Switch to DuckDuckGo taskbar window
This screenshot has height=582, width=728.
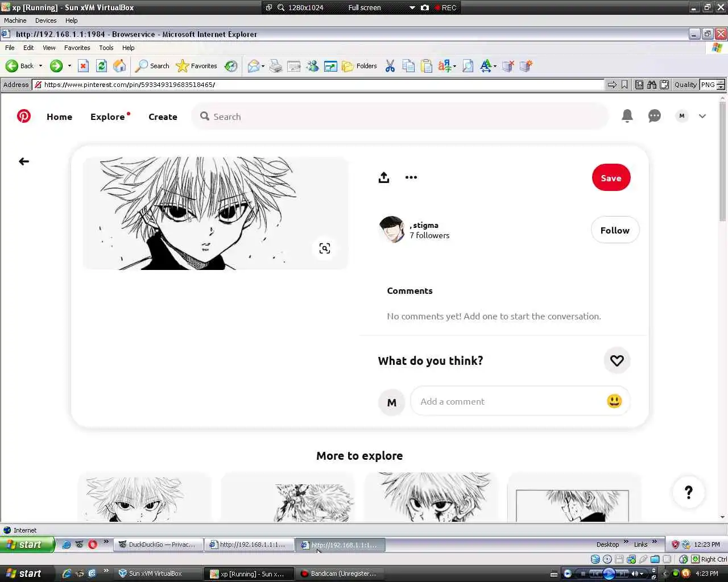(x=158, y=544)
